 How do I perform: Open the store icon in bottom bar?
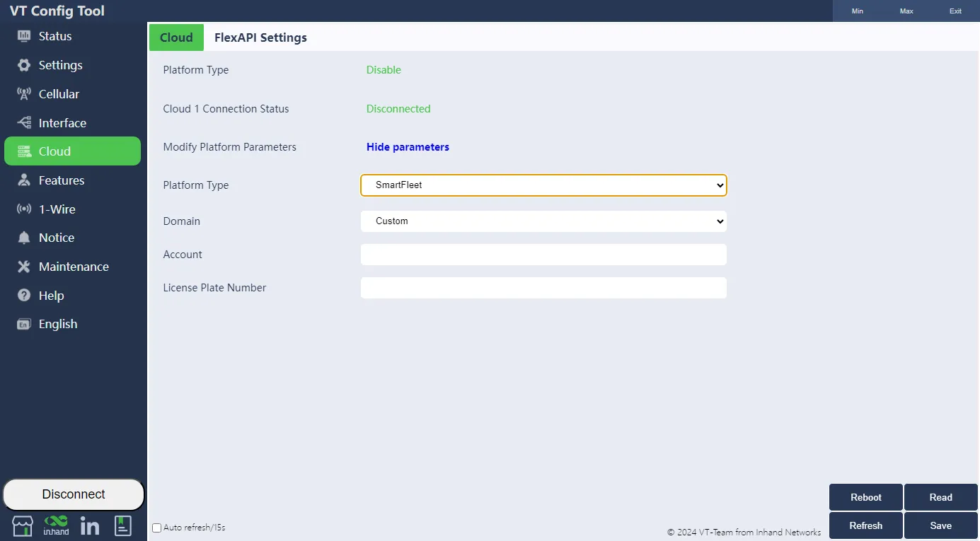point(23,526)
